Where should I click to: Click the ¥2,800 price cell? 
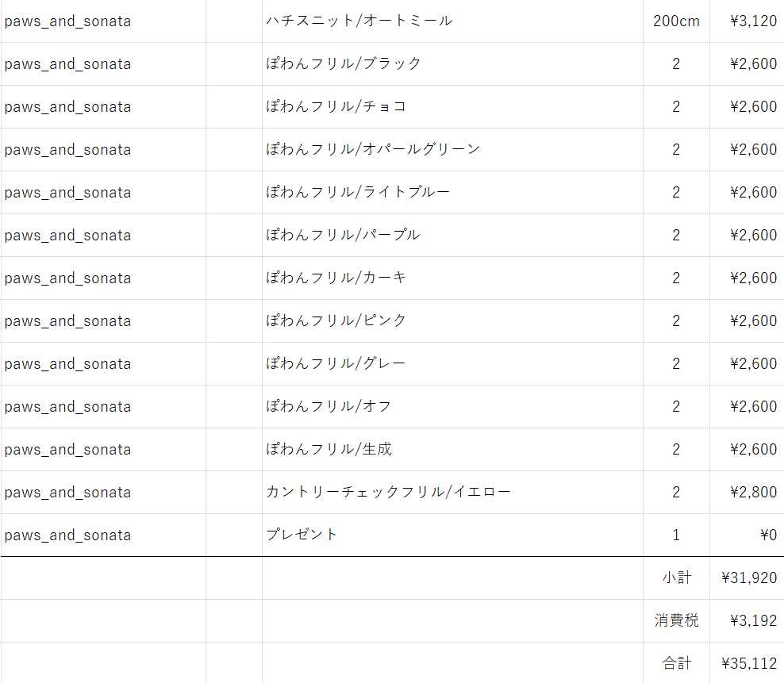pos(747,493)
